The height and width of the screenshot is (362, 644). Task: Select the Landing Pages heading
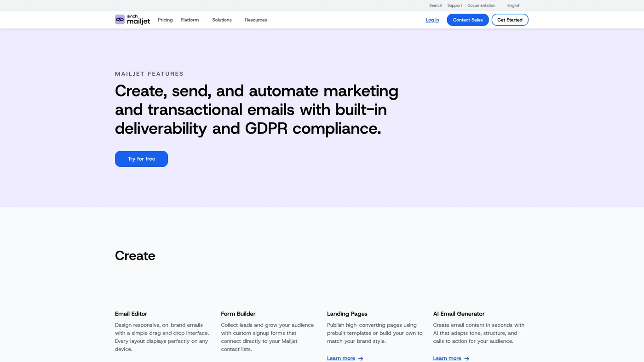click(x=347, y=314)
